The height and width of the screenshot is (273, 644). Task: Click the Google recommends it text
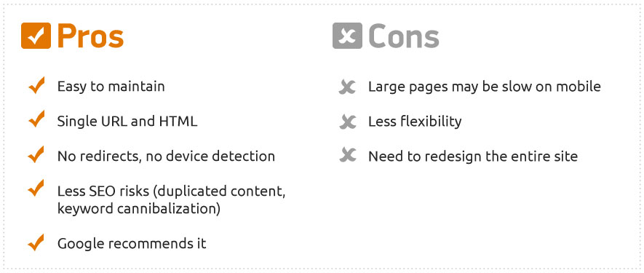(132, 244)
